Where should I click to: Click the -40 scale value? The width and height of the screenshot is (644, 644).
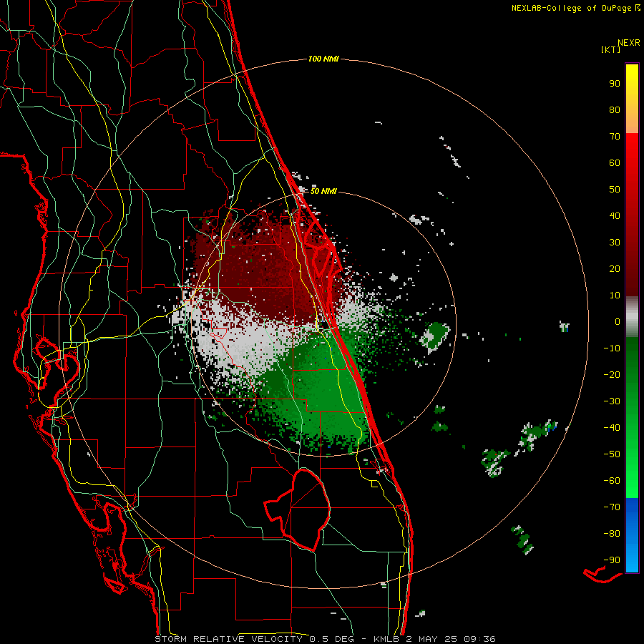point(612,428)
